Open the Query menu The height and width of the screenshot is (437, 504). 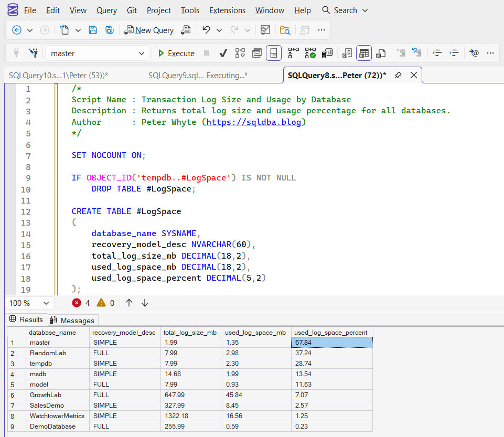[106, 10]
